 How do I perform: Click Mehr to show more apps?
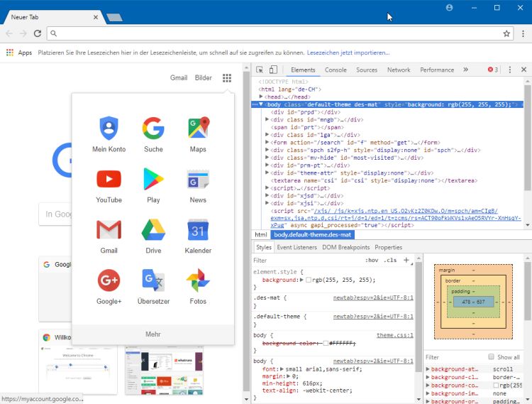coord(153,334)
